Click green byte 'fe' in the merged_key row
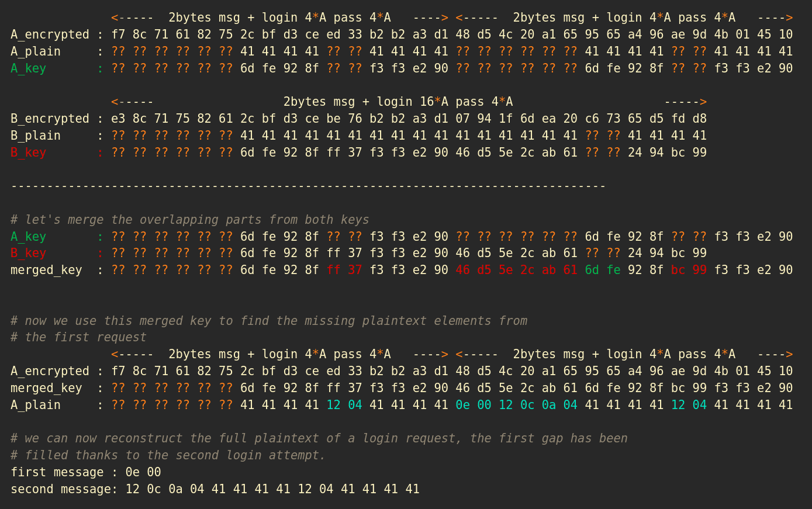The image size is (812, 509). point(613,270)
